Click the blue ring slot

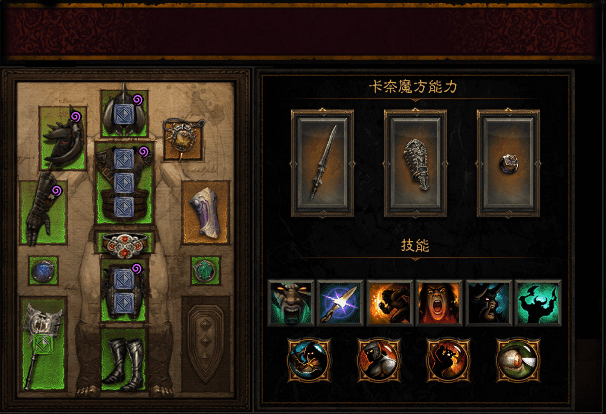[43, 271]
